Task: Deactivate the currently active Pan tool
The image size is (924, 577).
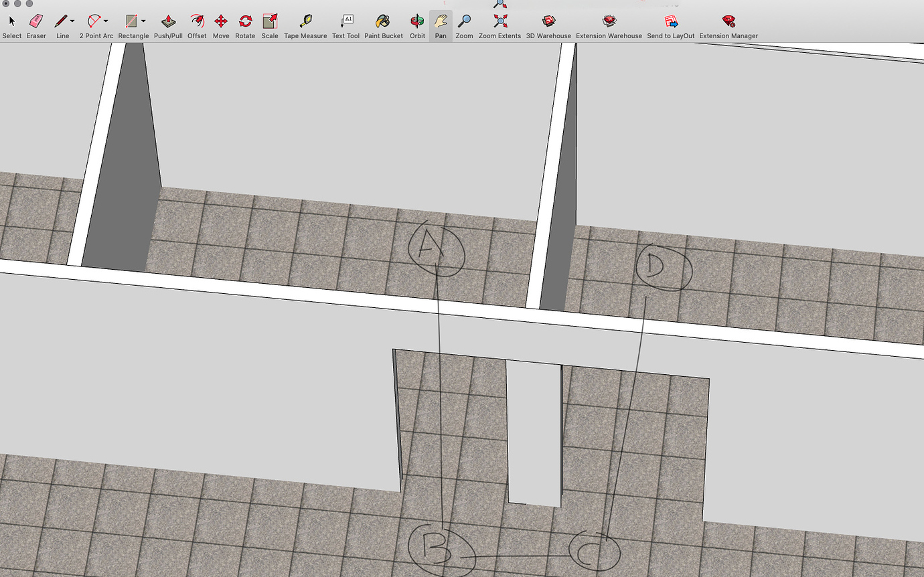Action: point(441,20)
